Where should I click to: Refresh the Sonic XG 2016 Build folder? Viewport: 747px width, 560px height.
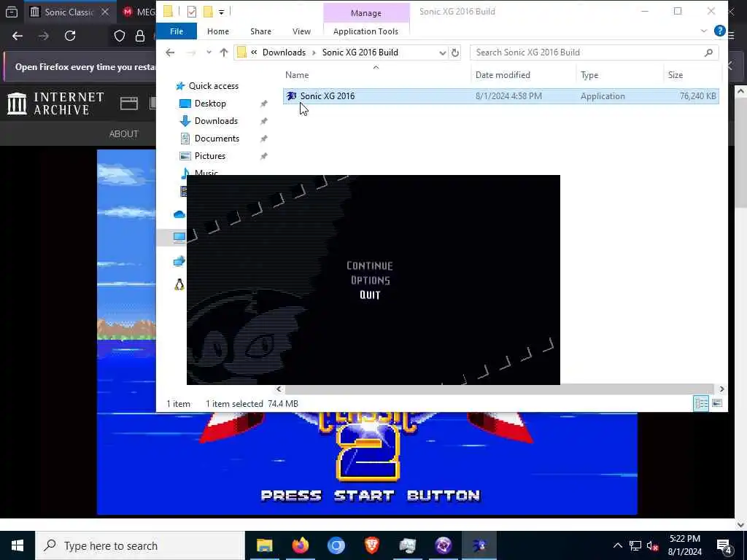tap(455, 52)
